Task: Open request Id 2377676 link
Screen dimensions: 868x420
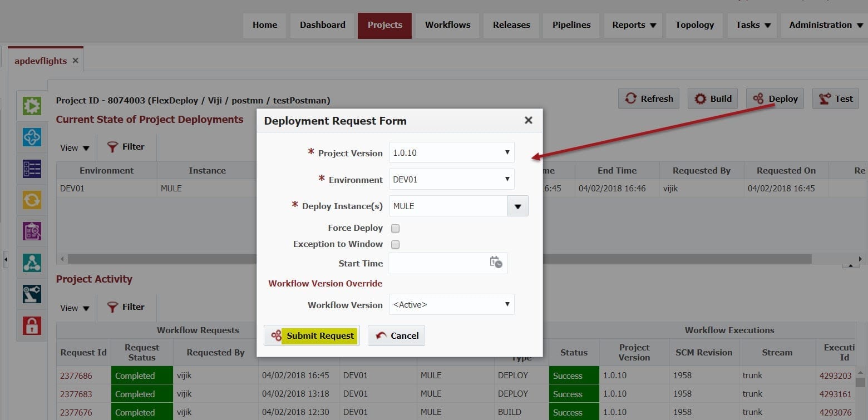Action: tap(76, 412)
